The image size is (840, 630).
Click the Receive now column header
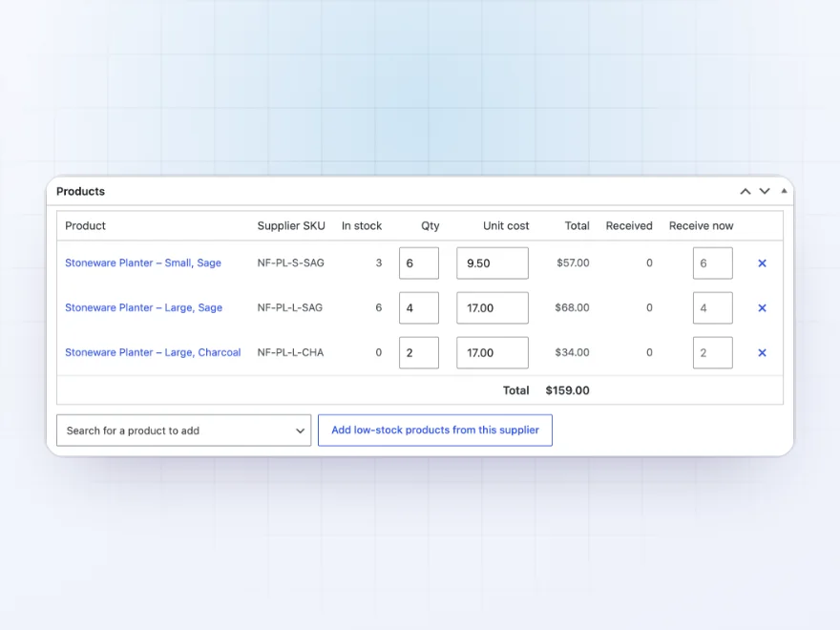pos(701,226)
